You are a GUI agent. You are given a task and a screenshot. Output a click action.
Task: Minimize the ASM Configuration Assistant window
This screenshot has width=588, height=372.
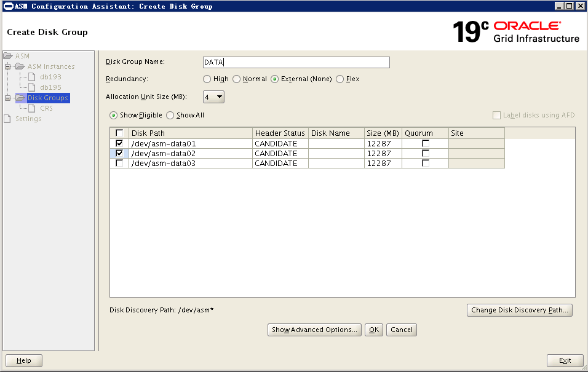[x=560, y=6]
